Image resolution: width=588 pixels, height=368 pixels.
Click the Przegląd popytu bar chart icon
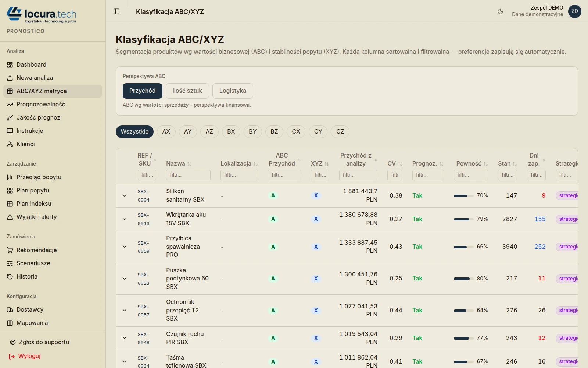click(10, 177)
